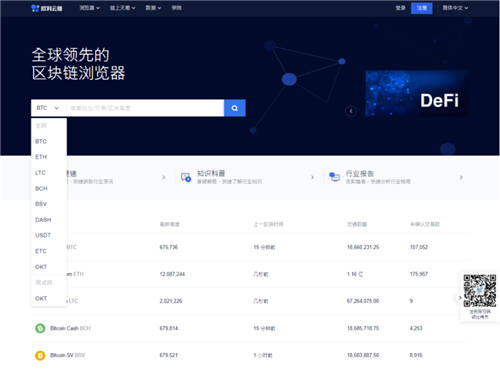Click the knowledge map card icon
This screenshot has height=376, width=500.
coord(186,177)
